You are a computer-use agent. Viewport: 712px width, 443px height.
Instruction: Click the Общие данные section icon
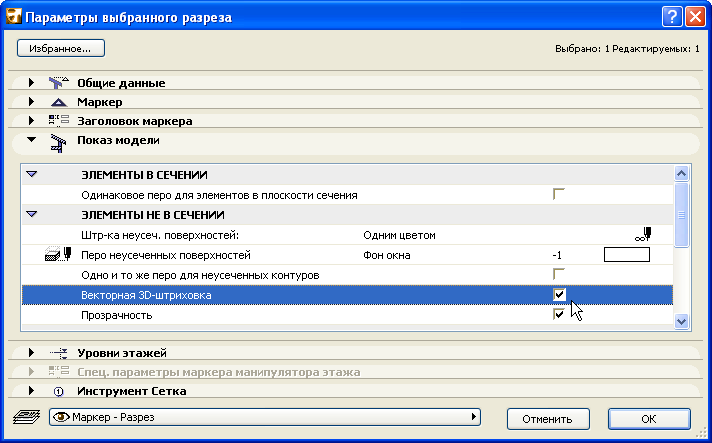click(x=59, y=83)
